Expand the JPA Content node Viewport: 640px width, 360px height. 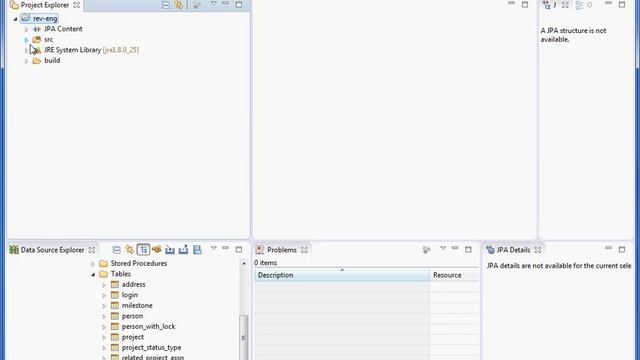point(26,29)
